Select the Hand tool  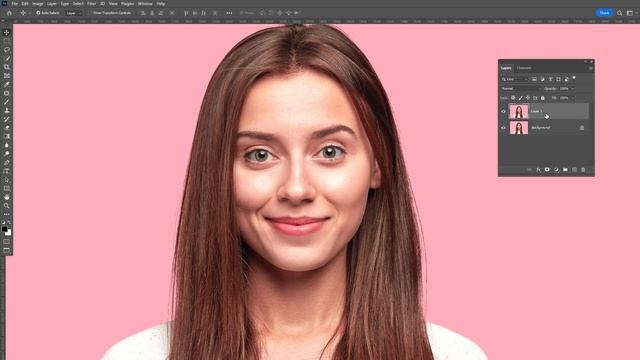(7, 197)
